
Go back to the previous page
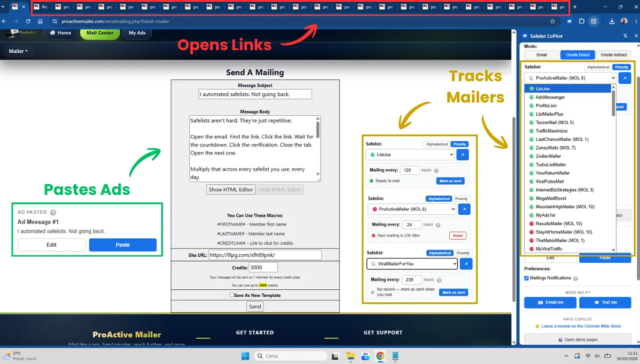tap(5, 21)
